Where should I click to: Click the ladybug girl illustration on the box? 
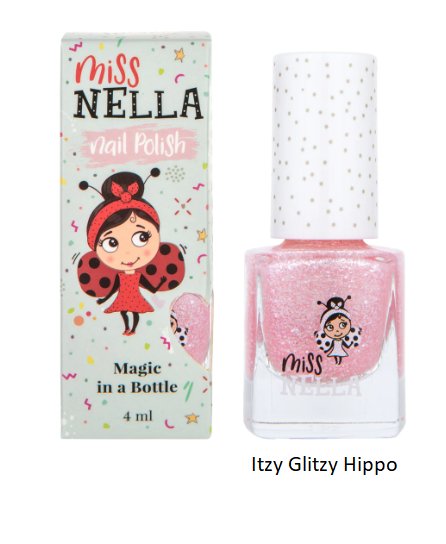pyautogui.click(x=131, y=252)
